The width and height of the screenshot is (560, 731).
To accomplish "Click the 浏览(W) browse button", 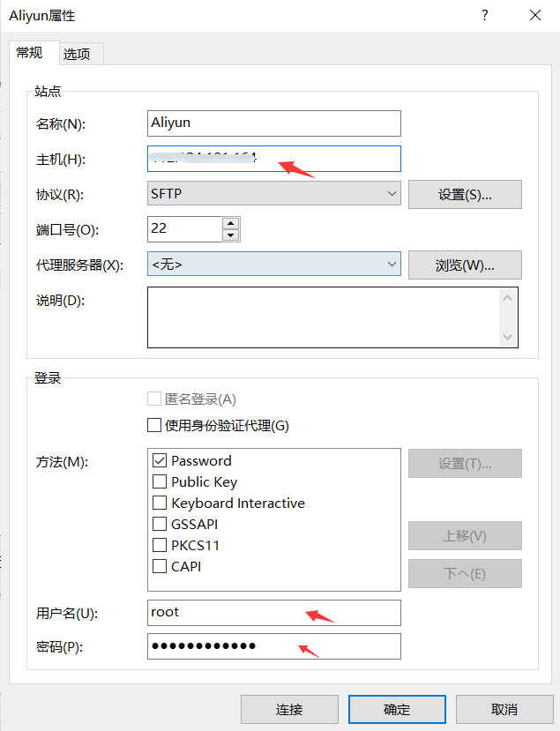I will point(465,265).
